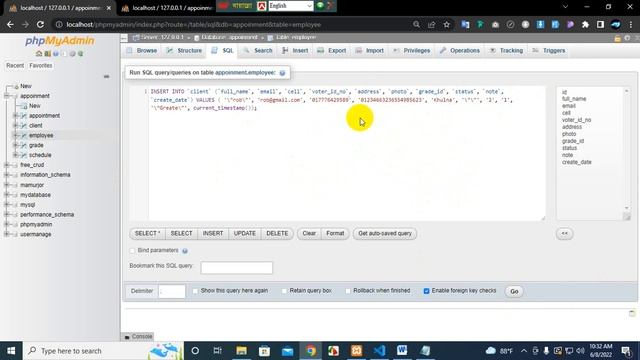The width and height of the screenshot is (640, 360).
Task: Click the zoom magnifier icon in address bar
Action: 416,24
